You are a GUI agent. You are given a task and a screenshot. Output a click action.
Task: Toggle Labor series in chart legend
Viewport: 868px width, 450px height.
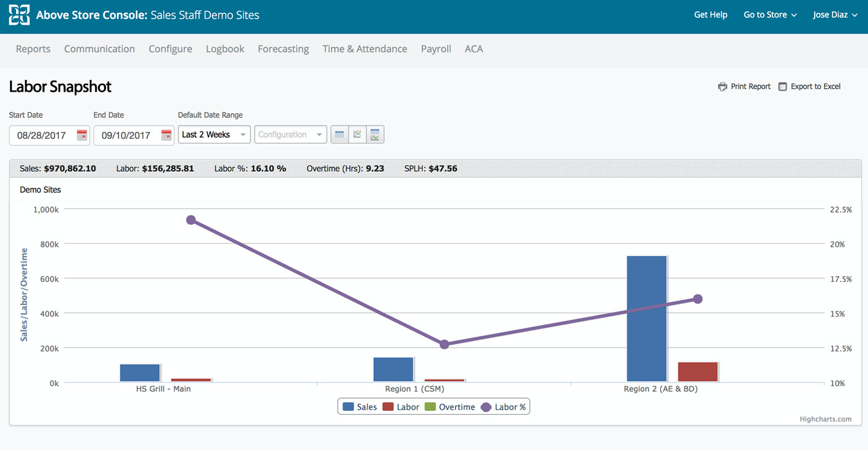(401, 407)
